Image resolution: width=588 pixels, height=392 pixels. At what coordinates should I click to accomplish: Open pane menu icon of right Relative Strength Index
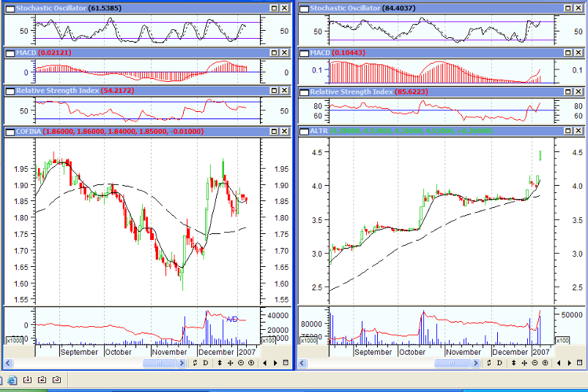pyautogui.click(x=304, y=92)
